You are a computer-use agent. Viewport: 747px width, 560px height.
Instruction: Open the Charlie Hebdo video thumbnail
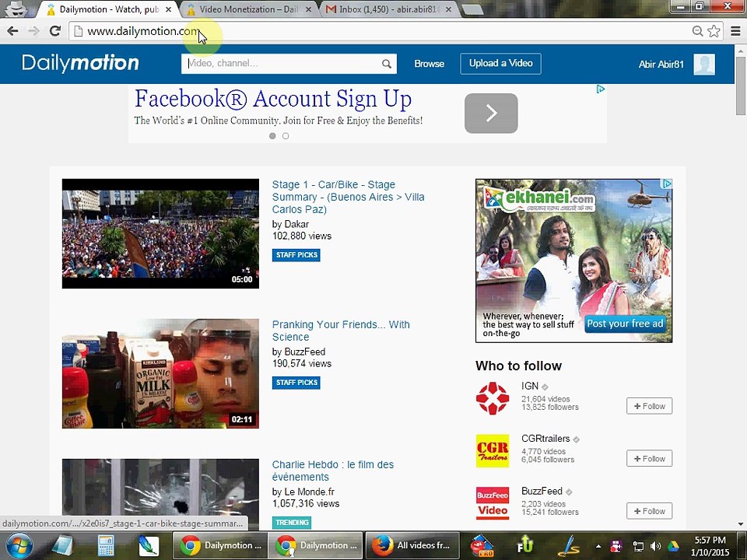[160, 495]
